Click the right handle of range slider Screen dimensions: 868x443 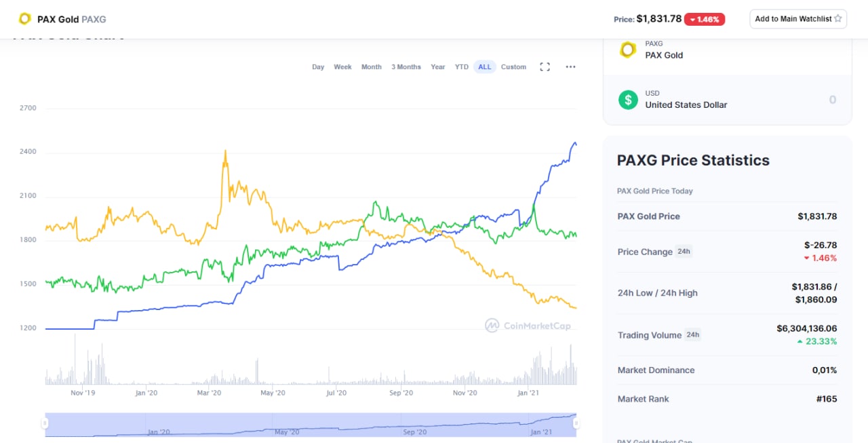[x=576, y=423]
